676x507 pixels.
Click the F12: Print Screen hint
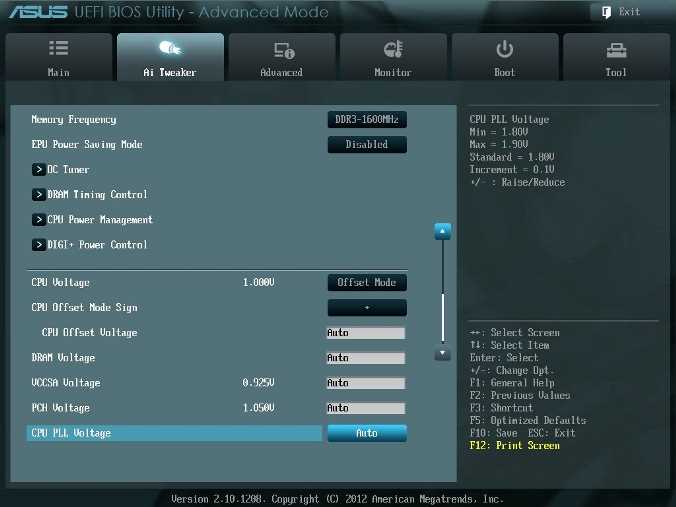[x=515, y=445]
